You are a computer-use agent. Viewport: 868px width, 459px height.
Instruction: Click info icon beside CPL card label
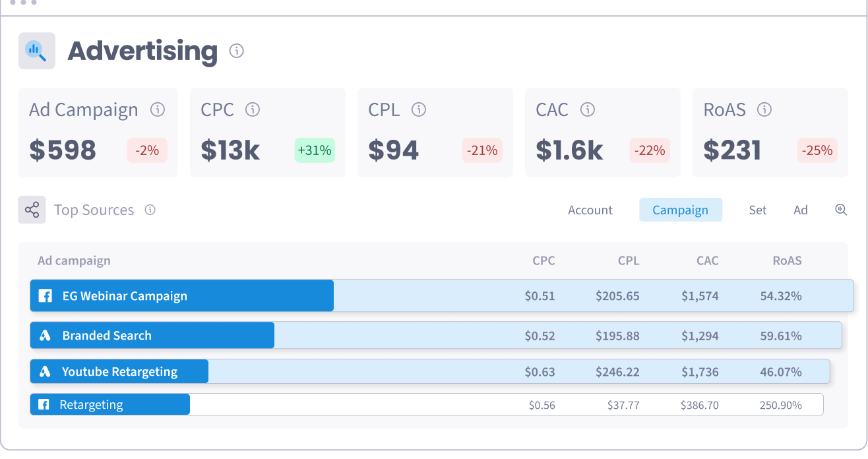[419, 109]
